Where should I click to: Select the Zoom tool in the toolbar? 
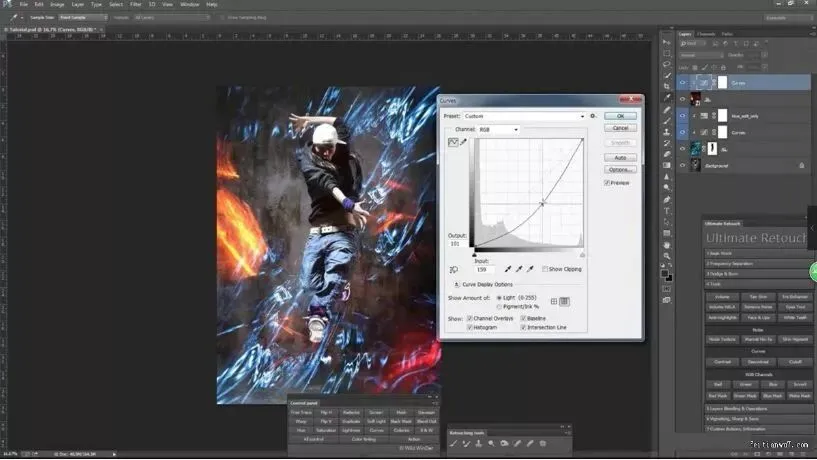click(x=667, y=256)
